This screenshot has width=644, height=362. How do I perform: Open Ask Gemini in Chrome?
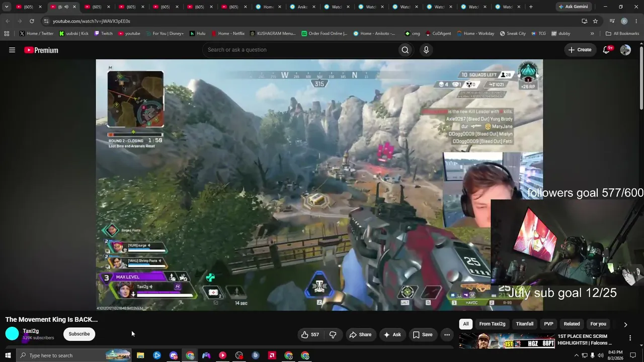pos(573,7)
